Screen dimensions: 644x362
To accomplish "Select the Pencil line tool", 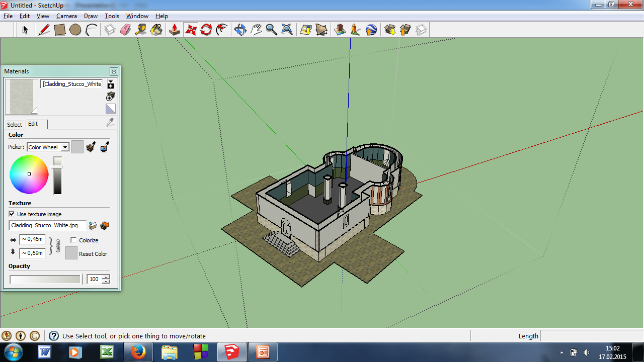I will click(x=44, y=30).
